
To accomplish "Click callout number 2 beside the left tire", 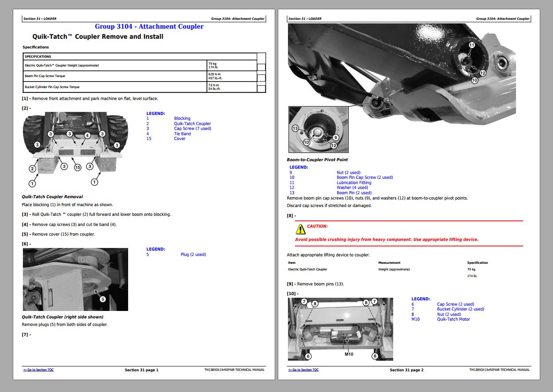I will tap(33, 169).
